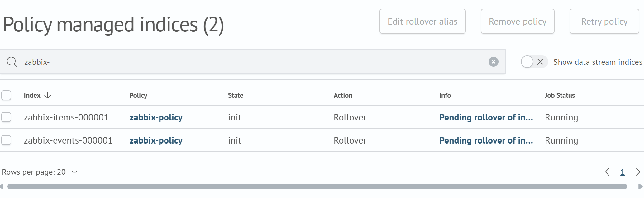Open the Info link for zabbix-items-000001
The height and width of the screenshot is (198, 644).
486,117
